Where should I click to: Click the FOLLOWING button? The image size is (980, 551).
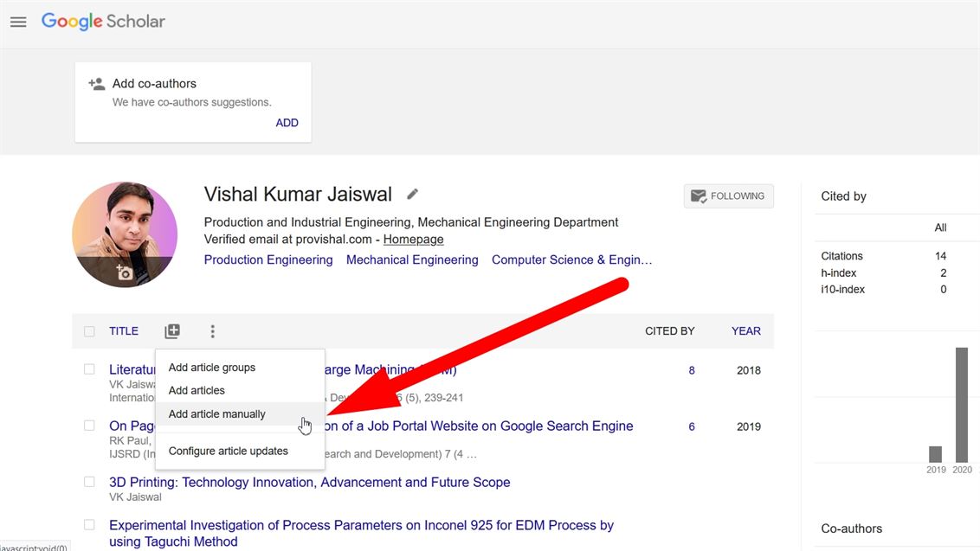(x=729, y=196)
